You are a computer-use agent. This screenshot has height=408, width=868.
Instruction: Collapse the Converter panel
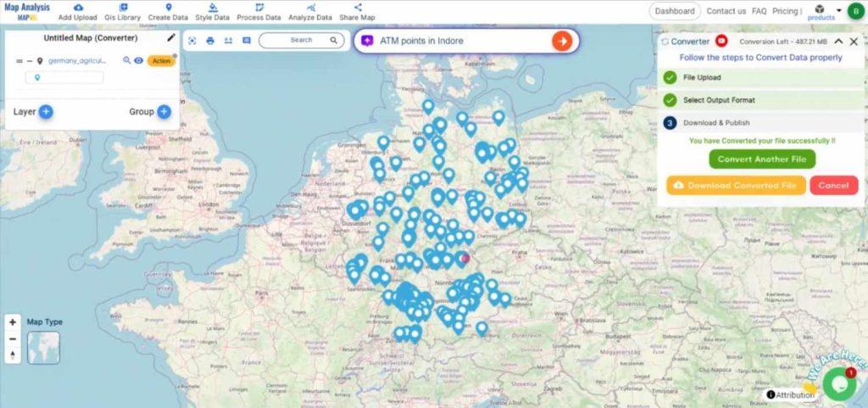tap(838, 41)
